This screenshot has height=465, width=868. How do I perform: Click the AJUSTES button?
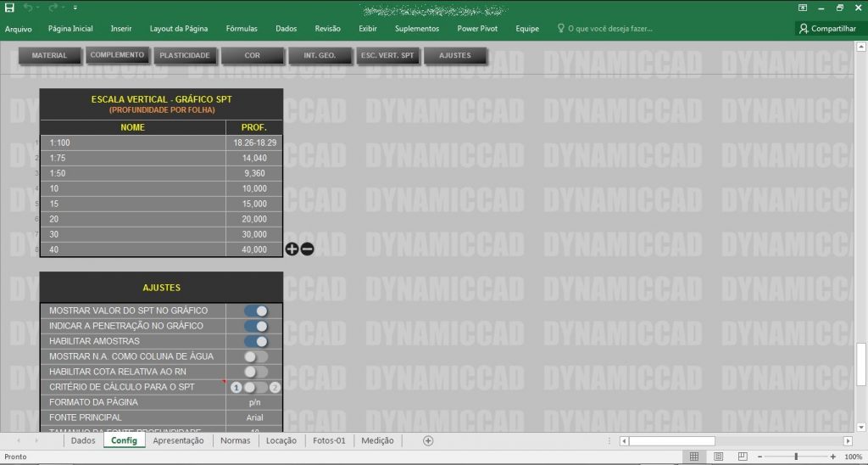click(455, 55)
